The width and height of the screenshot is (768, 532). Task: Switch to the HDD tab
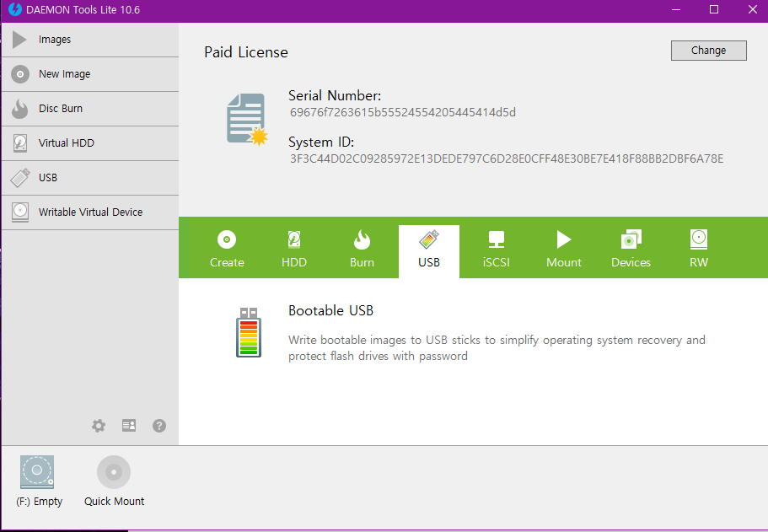(x=294, y=250)
